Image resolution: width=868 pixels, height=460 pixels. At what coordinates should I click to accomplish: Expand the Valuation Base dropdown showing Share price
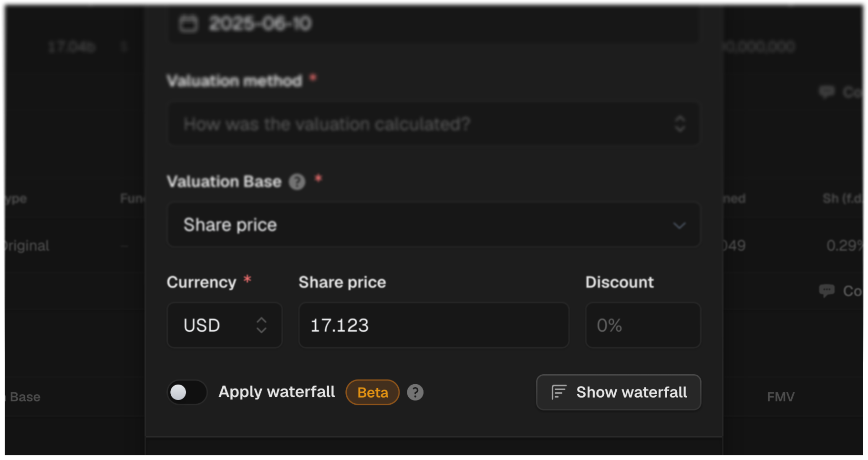680,225
